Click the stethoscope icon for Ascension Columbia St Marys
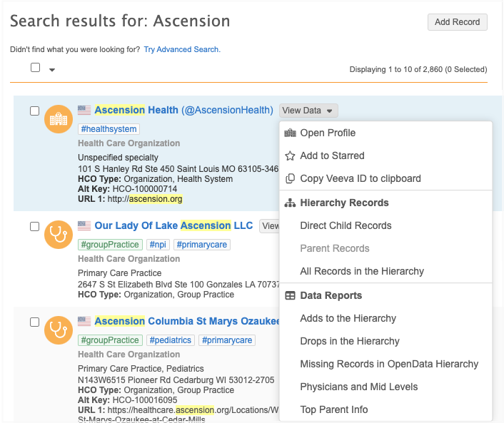 pyautogui.click(x=59, y=330)
